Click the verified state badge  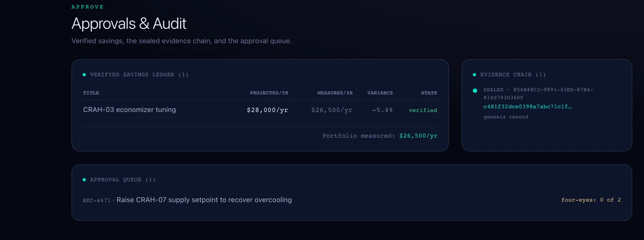coord(423,110)
